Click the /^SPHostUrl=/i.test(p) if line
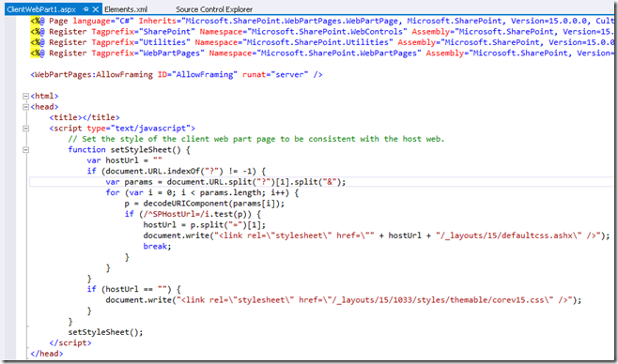The height and width of the screenshot is (364, 618). [193, 214]
